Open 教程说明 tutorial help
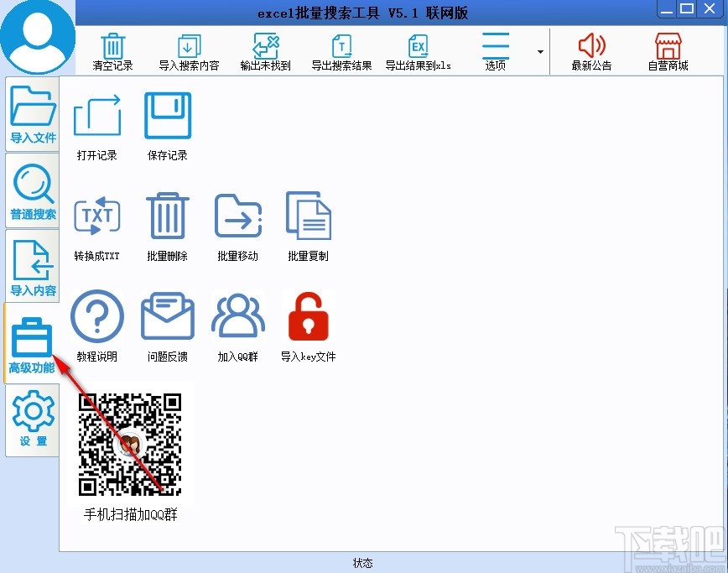Image resolution: width=728 pixels, height=573 pixels. tap(97, 326)
